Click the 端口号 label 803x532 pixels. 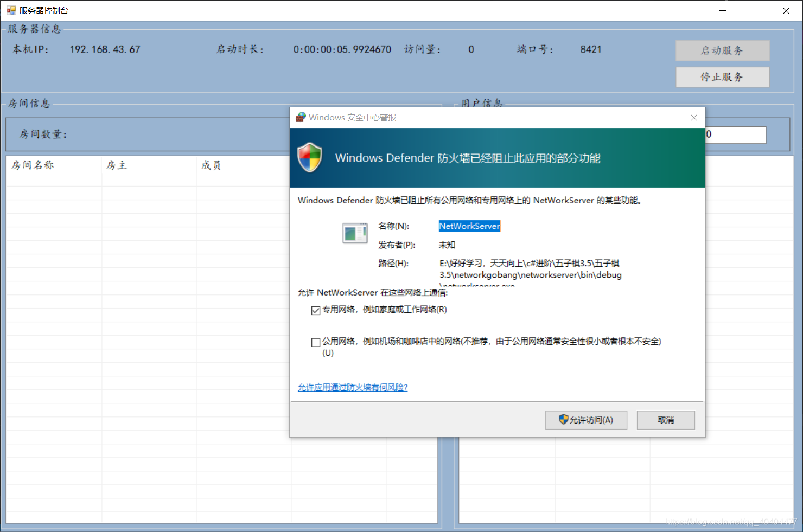click(x=535, y=49)
